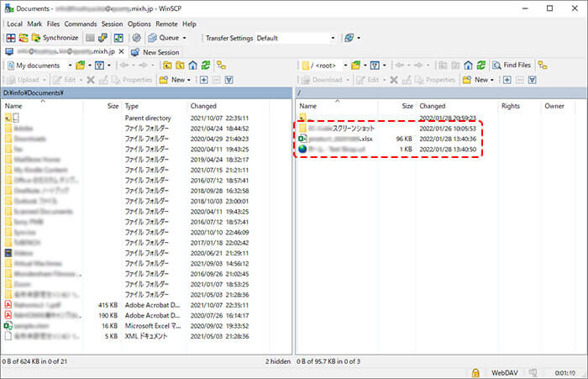Click the remote panel Open Directory folder icon
The image size is (588, 379).
(355, 66)
